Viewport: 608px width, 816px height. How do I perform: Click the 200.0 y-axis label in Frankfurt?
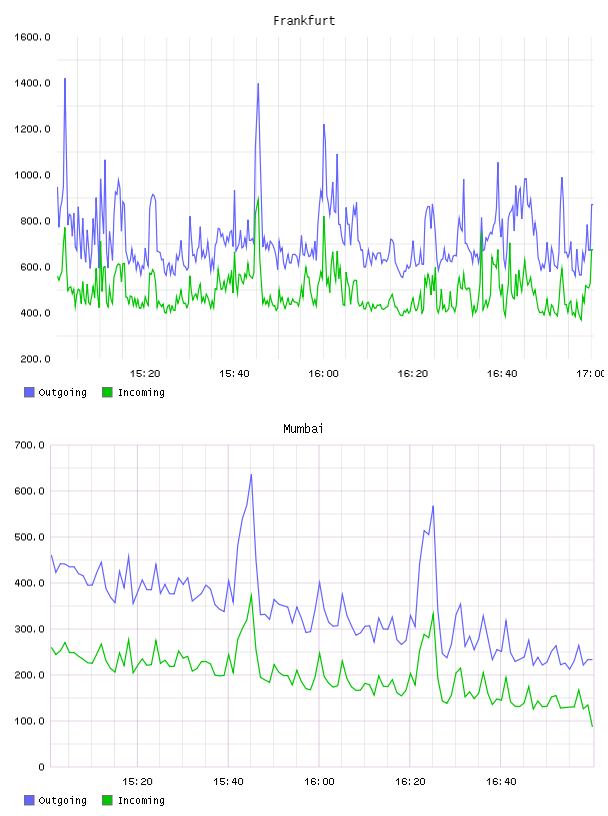(x=35, y=359)
